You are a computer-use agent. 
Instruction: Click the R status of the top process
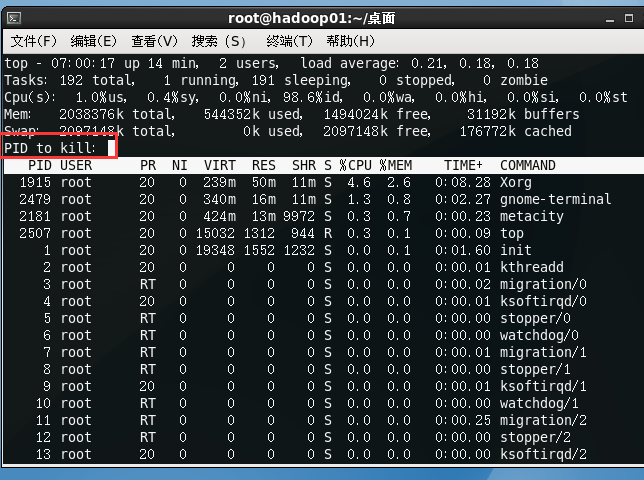(328, 233)
